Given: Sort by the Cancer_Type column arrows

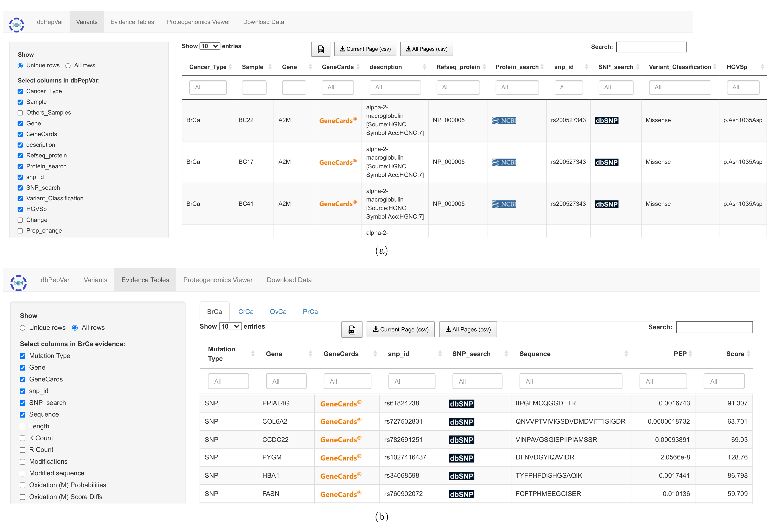Looking at the screenshot, I should [230, 67].
